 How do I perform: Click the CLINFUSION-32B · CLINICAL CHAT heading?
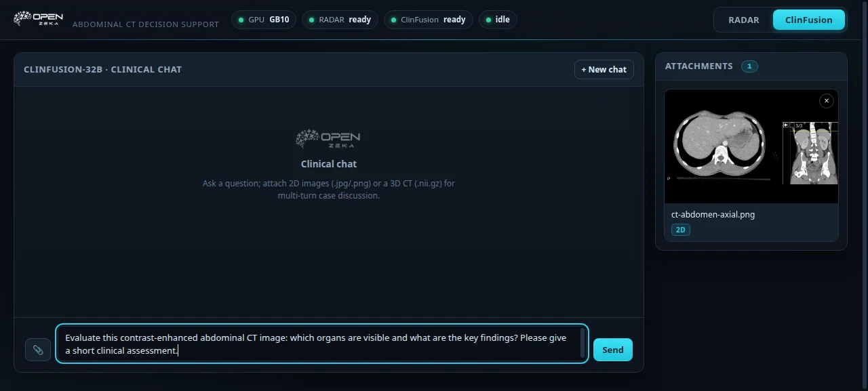[102, 70]
